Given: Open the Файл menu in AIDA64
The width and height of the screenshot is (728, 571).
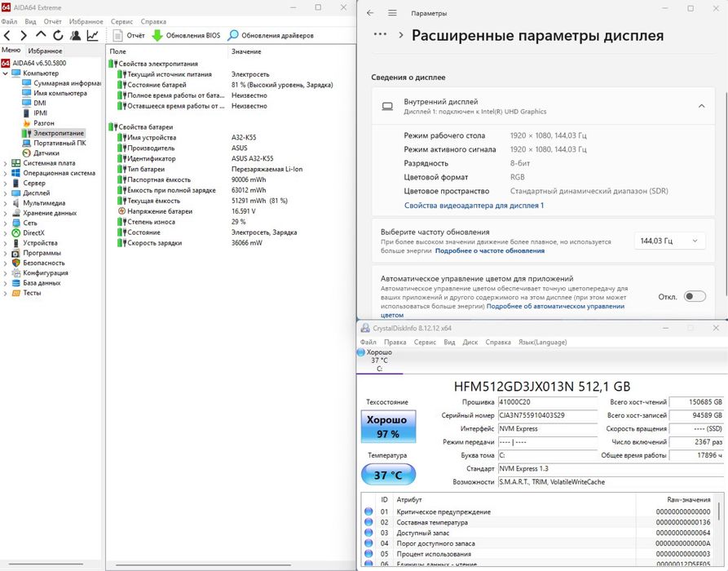Looking at the screenshot, I should click(9, 21).
